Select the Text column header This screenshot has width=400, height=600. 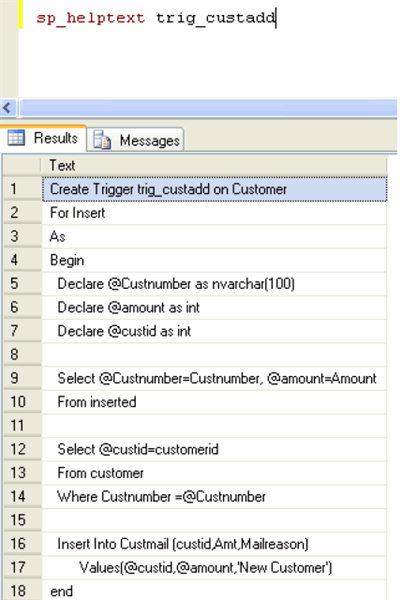[214, 166]
